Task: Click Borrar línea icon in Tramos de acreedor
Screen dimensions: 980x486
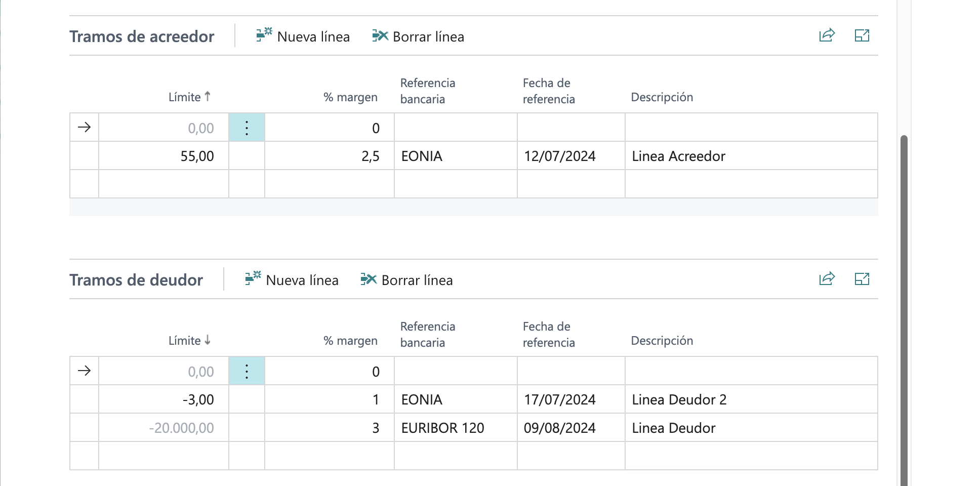Action: coord(380,36)
